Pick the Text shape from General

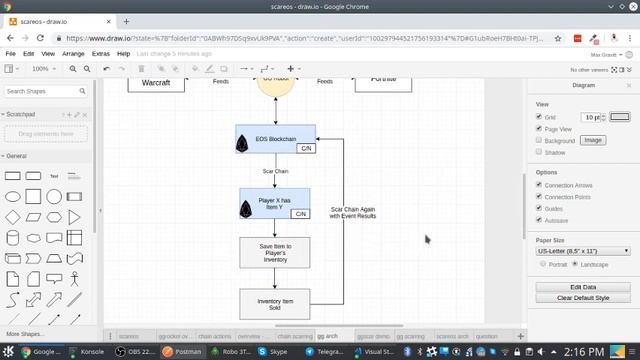(54, 176)
